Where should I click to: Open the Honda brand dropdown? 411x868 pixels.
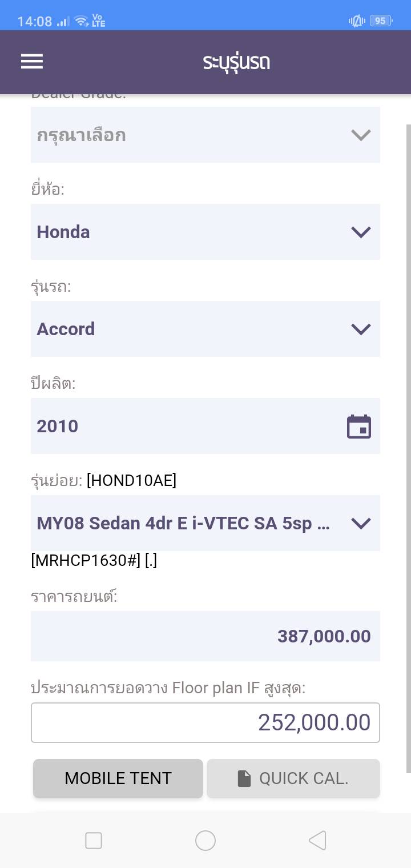(x=205, y=232)
